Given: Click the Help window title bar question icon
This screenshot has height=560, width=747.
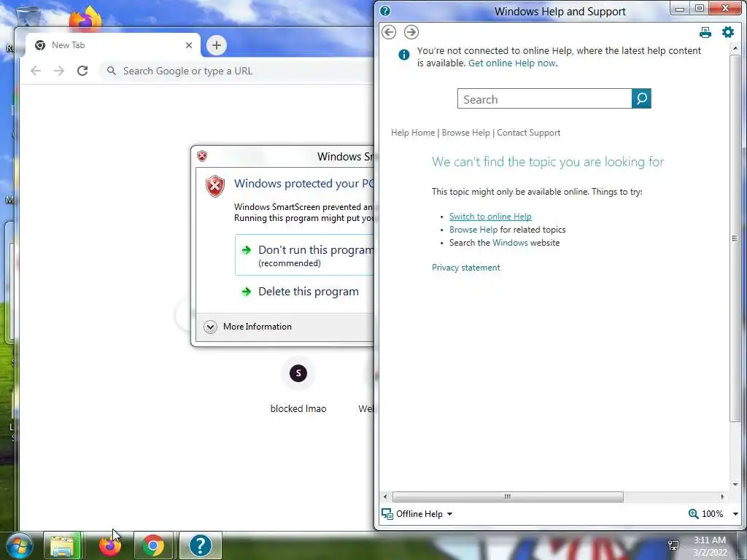Looking at the screenshot, I should coord(385,11).
